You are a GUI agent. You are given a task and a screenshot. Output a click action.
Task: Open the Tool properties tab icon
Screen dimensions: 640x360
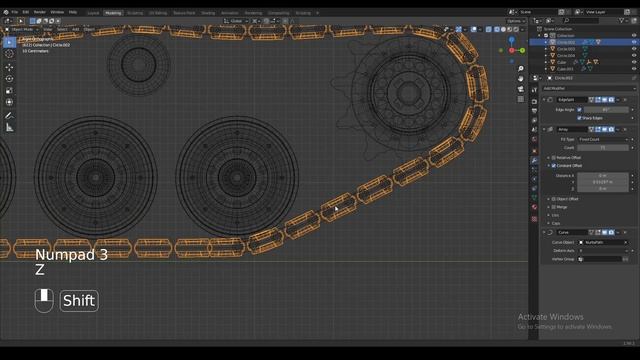tap(534, 90)
